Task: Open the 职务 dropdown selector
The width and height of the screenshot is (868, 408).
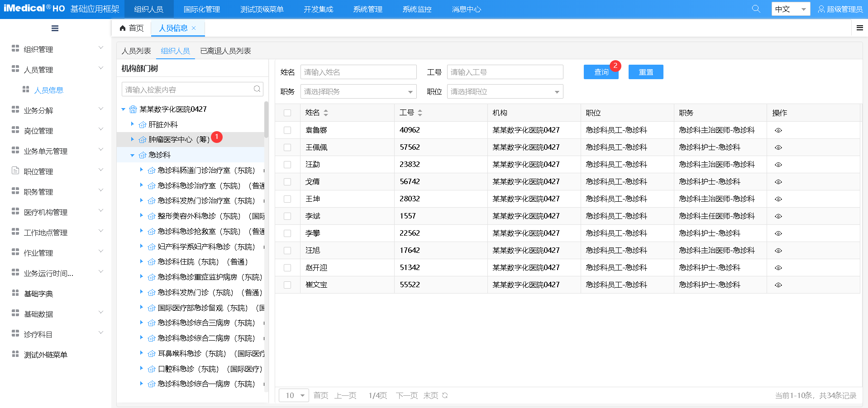Action: pos(358,92)
